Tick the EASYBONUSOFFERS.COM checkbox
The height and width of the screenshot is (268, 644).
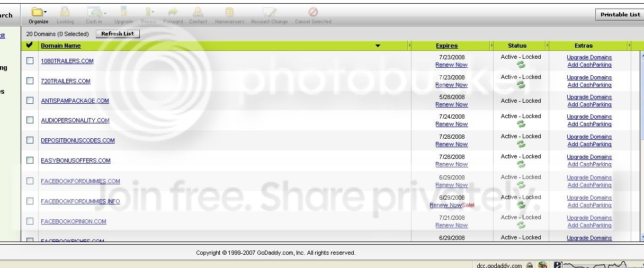click(x=30, y=160)
